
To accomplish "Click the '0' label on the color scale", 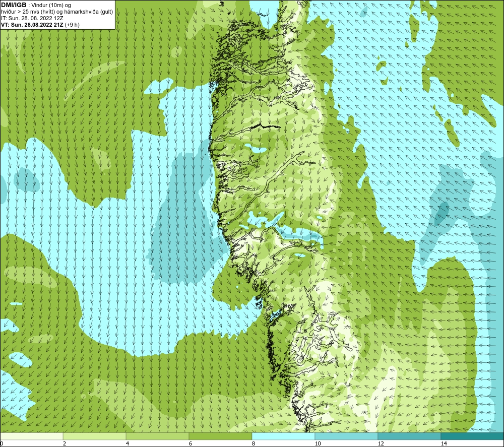I will [x=2, y=443].
